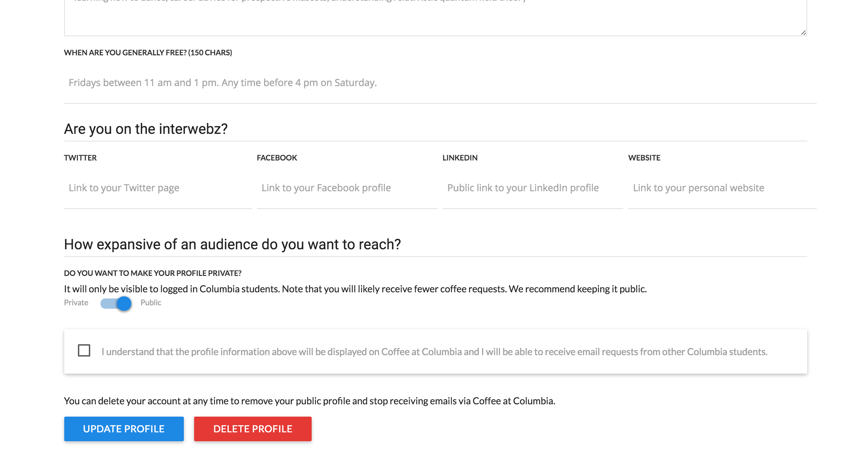Click the 'Public' label beside the switch

151,303
